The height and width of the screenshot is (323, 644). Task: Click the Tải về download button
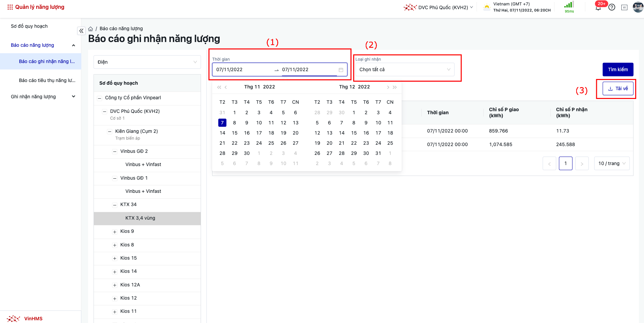(618, 88)
